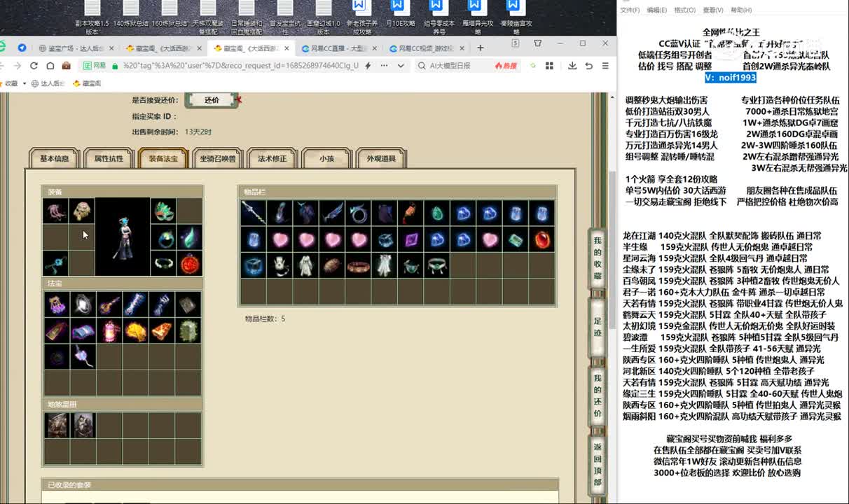Click the pink lantern talisman
Image resolution: width=849 pixels, height=504 pixels.
[109, 330]
